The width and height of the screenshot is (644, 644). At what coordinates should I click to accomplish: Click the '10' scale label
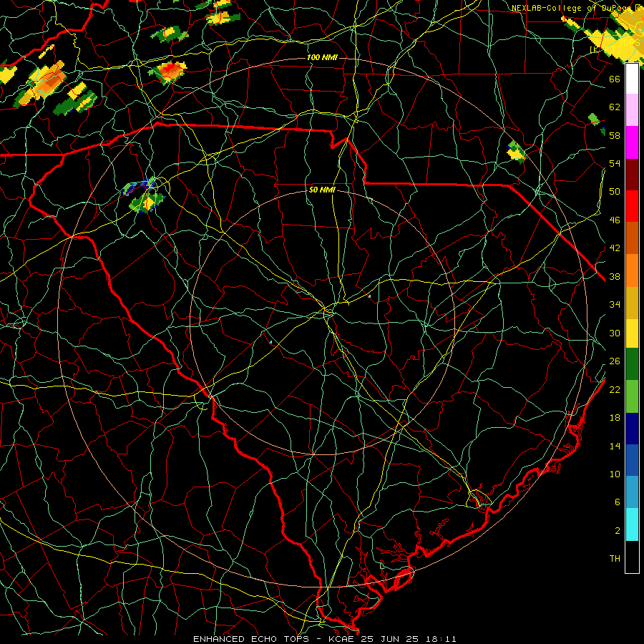[x=615, y=474]
